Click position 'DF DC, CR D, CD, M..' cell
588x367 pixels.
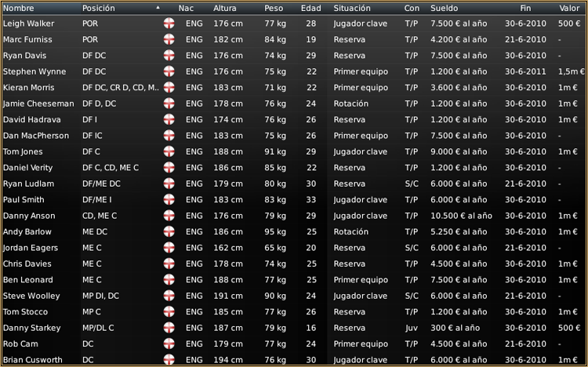click(121, 87)
